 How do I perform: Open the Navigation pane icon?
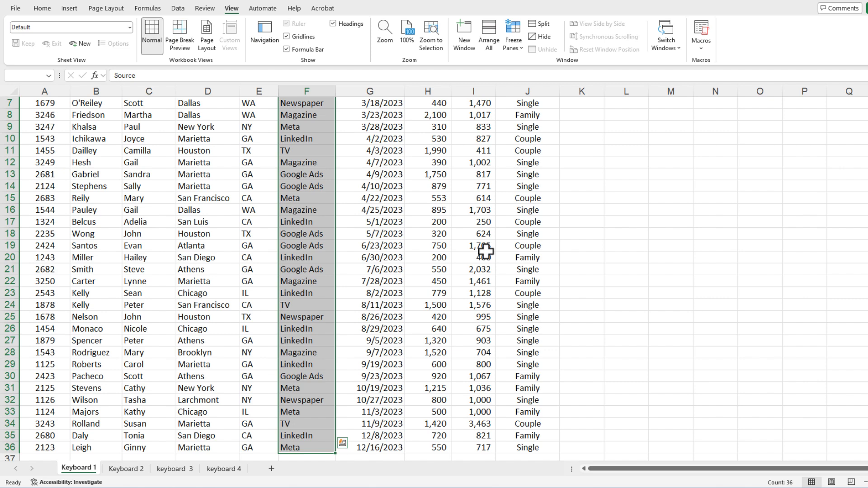(x=264, y=28)
